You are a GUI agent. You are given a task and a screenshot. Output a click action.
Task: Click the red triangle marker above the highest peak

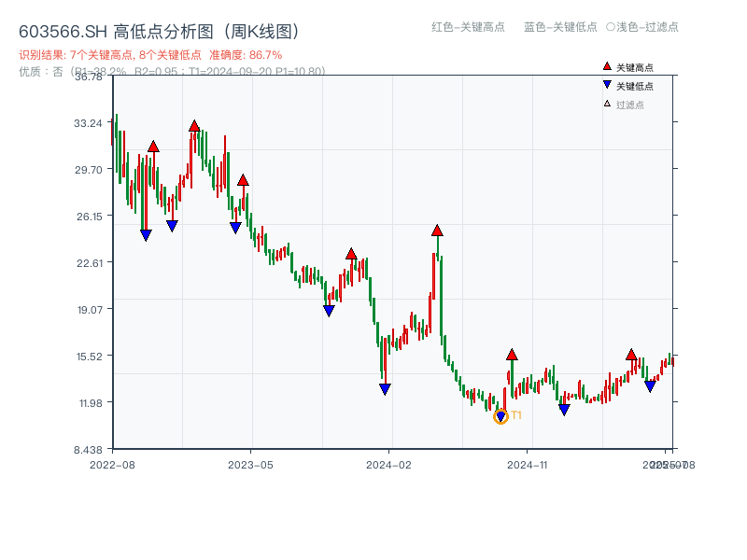click(194, 122)
